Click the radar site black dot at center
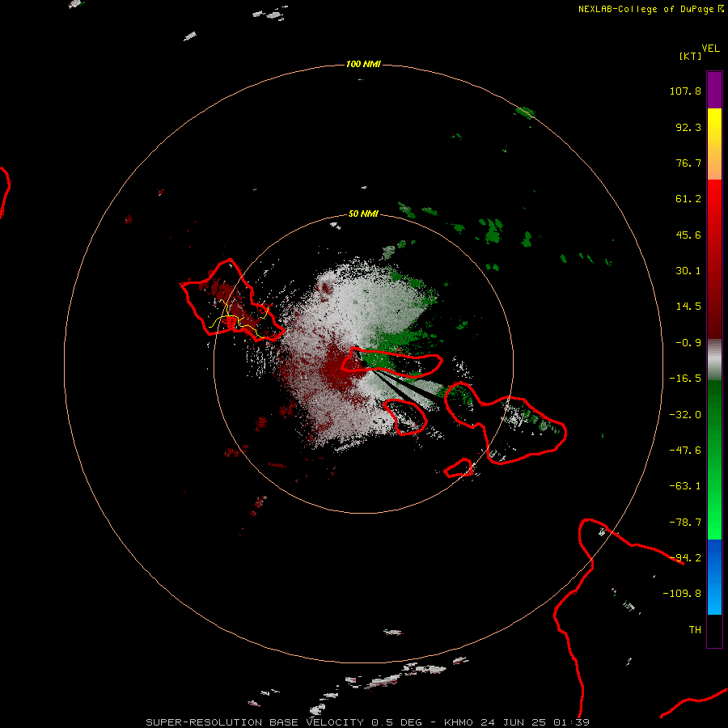The width and height of the screenshot is (728, 728). coord(363,363)
